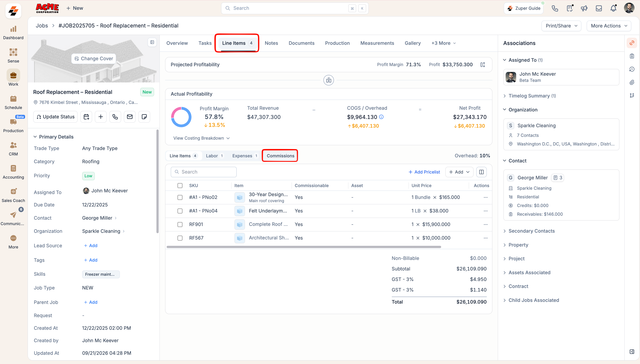640x364 pixels.
Task: Expand the +3 More tabs menu
Action: pos(443,43)
